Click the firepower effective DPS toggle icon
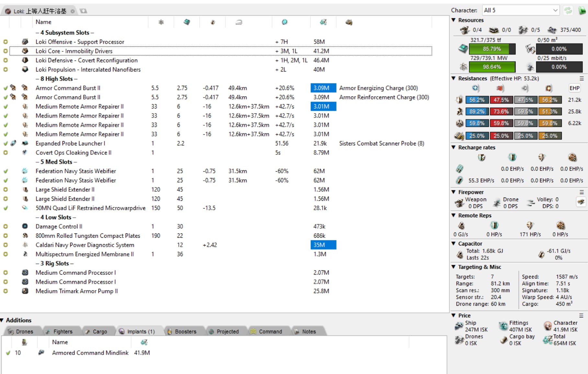This screenshot has height=374, width=588. 581,202
